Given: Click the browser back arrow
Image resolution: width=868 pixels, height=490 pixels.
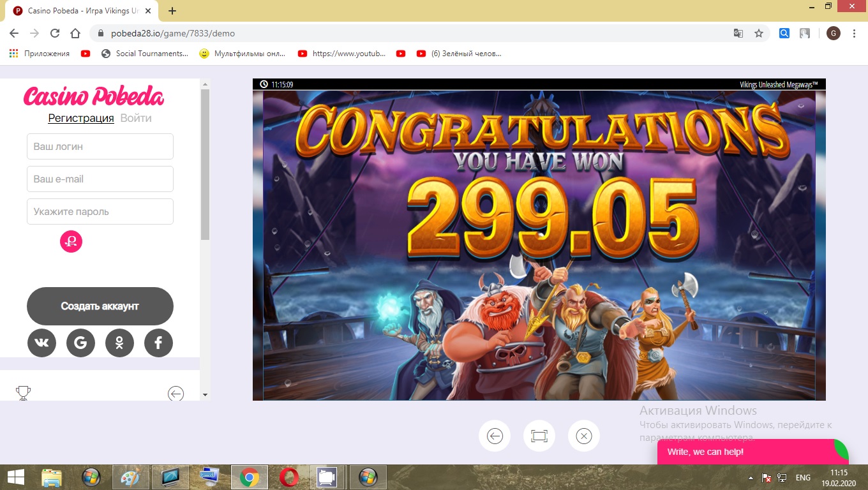Looking at the screenshot, I should [14, 33].
